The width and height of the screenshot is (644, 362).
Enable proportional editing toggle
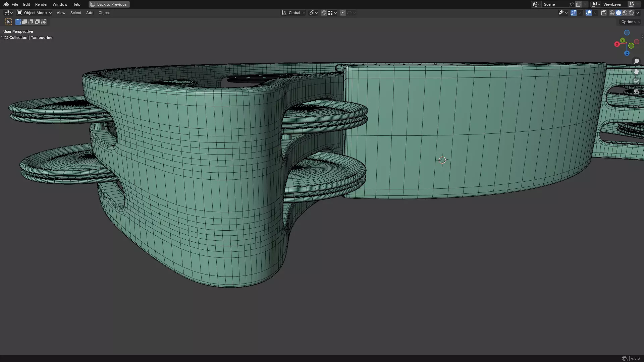coord(342,13)
